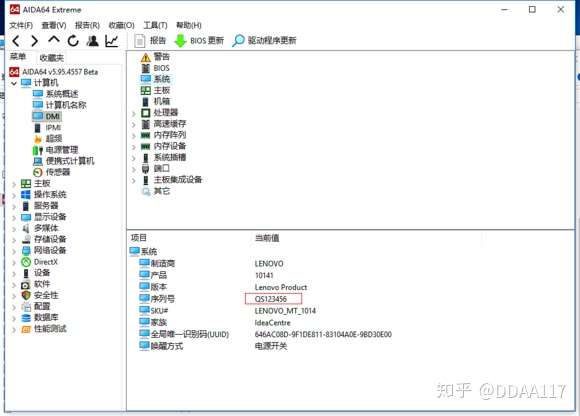This screenshot has height=416, width=580.
Task: Switch to the 收藏夹 tab
Action: (x=51, y=58)
